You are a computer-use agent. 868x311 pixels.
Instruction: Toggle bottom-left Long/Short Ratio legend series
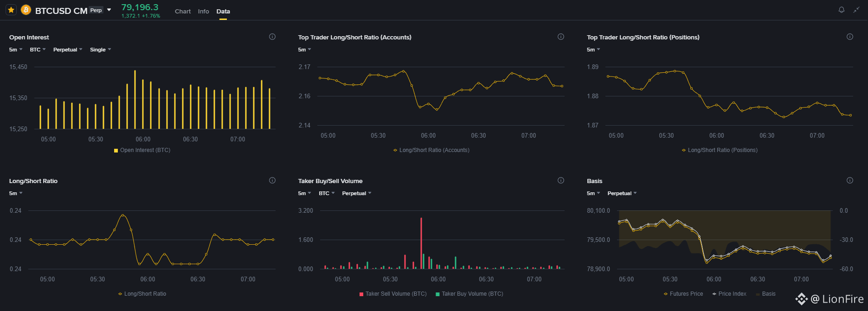point(142,294)
